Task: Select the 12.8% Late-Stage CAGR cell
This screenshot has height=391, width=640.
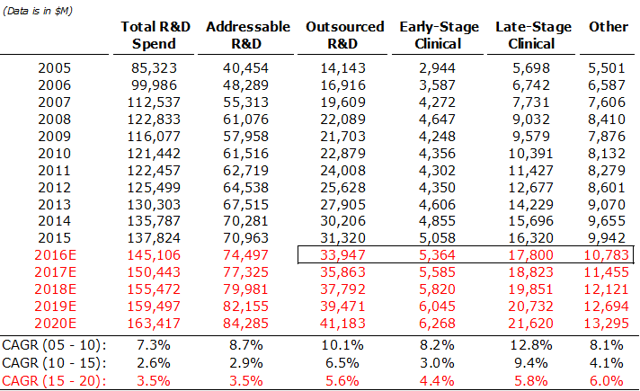Action: pos(531,345)
